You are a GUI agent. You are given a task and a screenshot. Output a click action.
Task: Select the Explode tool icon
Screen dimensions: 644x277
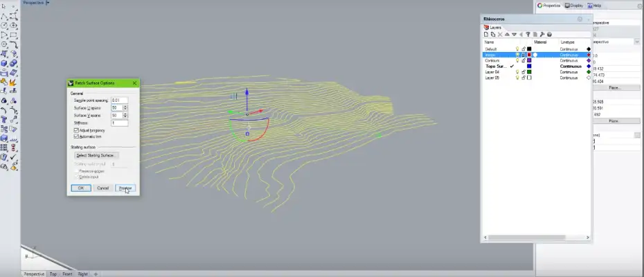pos(14,82)
